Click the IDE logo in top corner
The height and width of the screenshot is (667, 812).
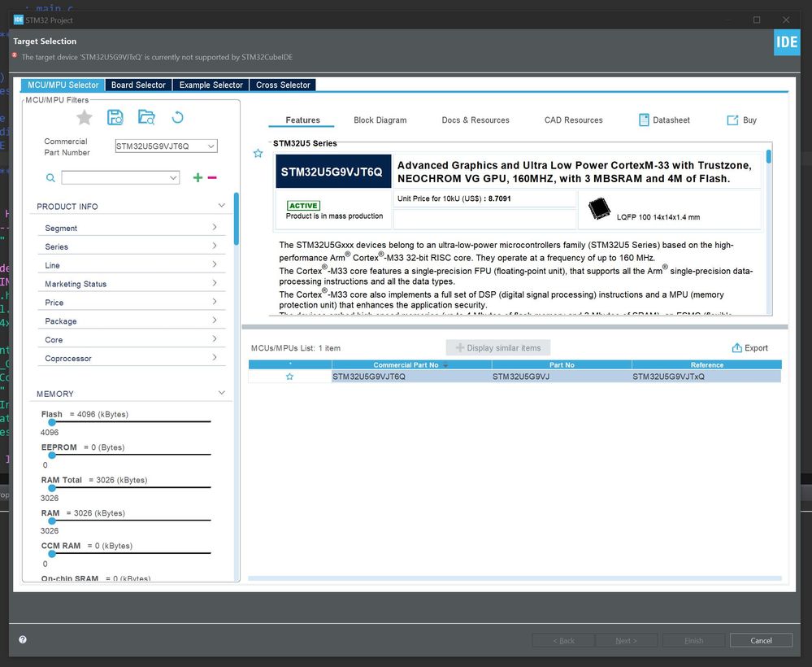pos(787,42)
